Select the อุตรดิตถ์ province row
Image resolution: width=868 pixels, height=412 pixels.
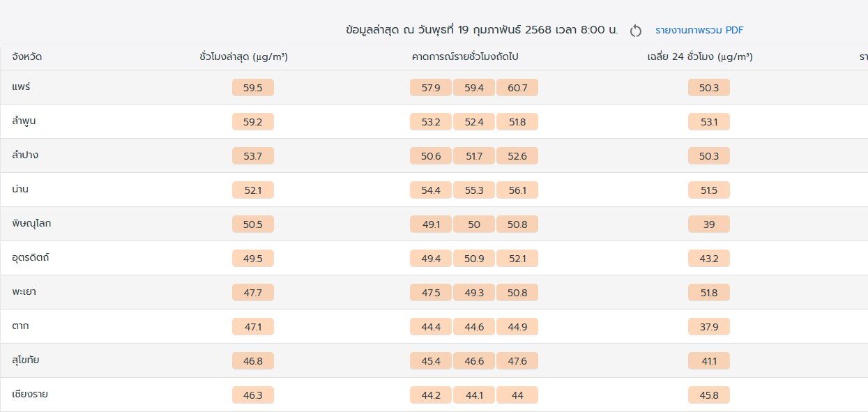point(434,258)
